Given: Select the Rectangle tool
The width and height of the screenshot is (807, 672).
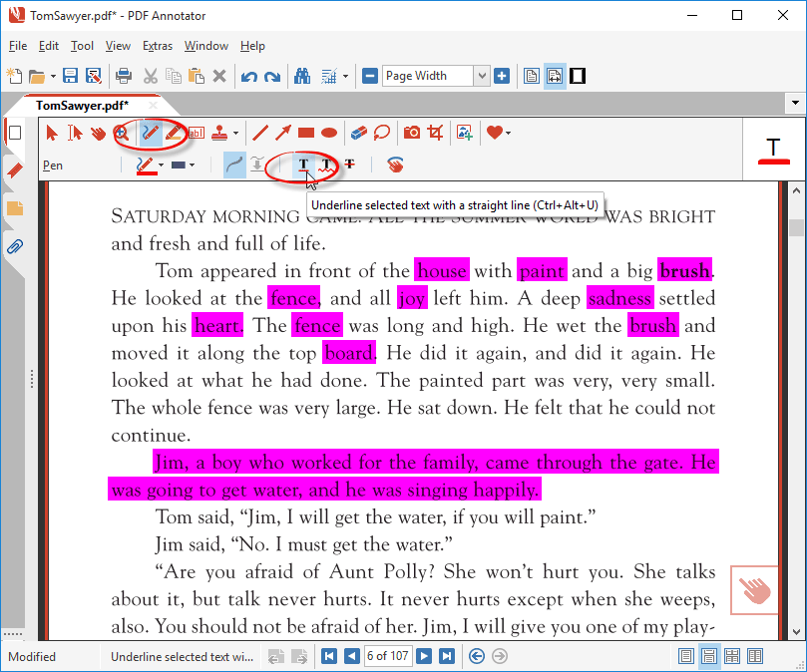Looking at the screenshot, I should [x=306, y=134].
